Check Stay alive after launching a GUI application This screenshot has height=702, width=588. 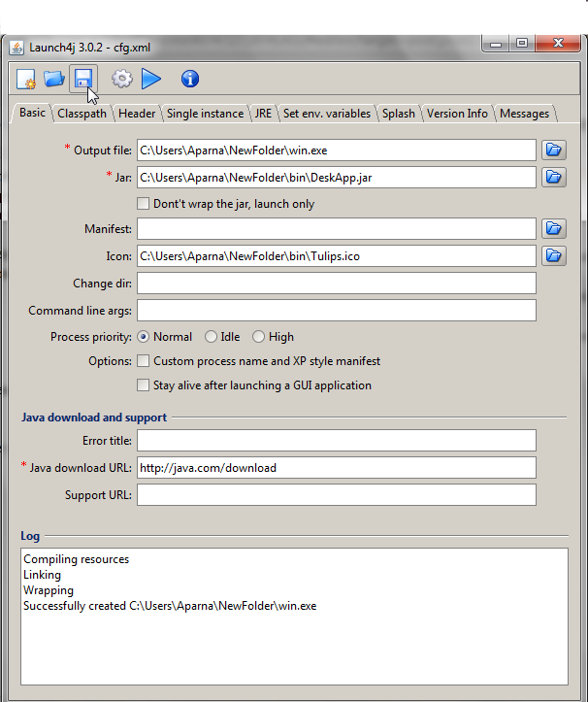coord(143,385)
